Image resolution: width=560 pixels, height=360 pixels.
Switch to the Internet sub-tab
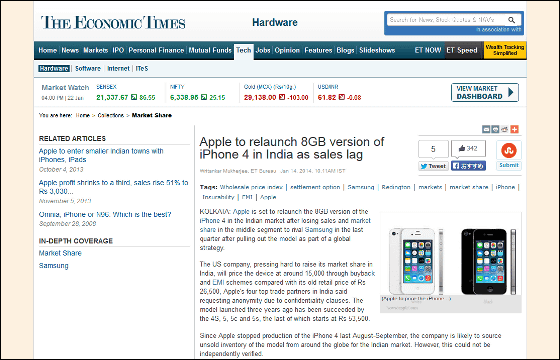point(118,69)
